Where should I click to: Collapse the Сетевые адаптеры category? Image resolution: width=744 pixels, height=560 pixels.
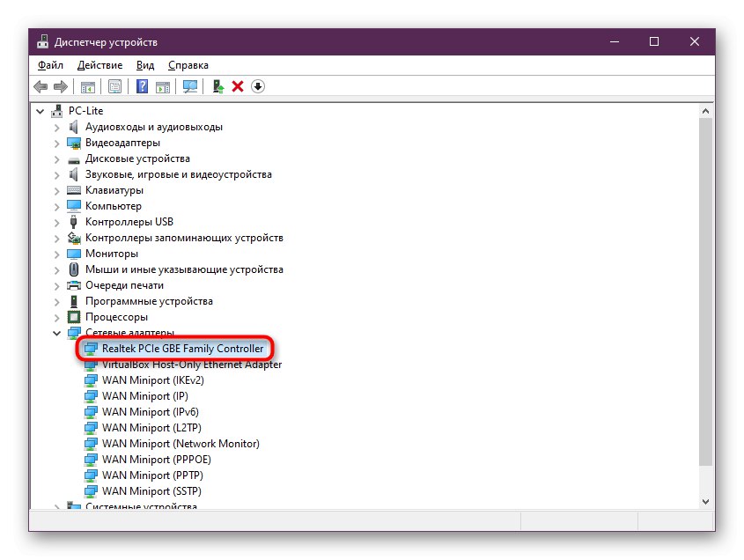[x=57, y=333]
